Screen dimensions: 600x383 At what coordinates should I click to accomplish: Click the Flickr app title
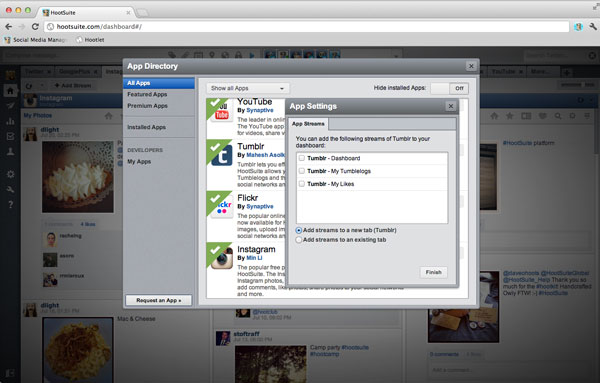[248, 198]
